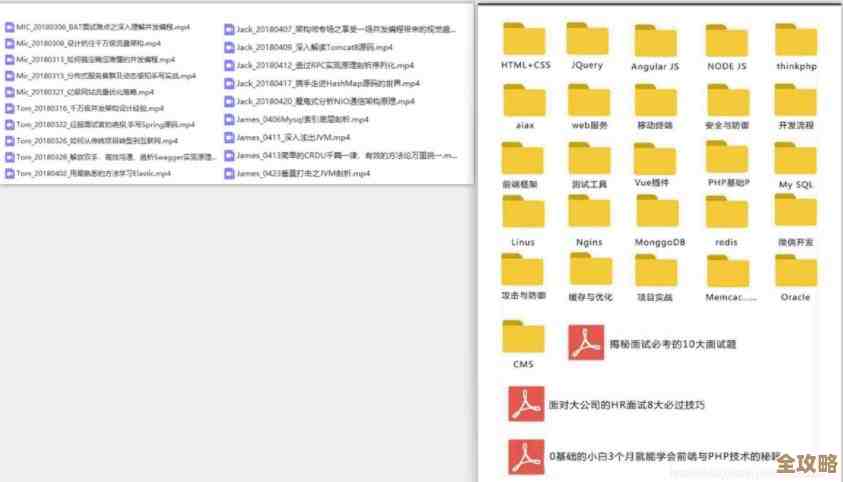Image resolution: width=843 pixels, height=482 pixels.
Task: Select the Jack_20180412 RPC video file
Action: pos(319,65)
